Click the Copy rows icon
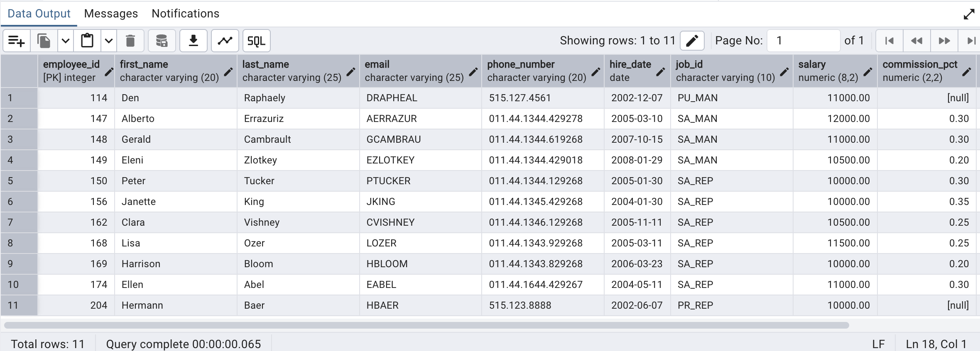The image size is (980, 351). tap(44, 41)
